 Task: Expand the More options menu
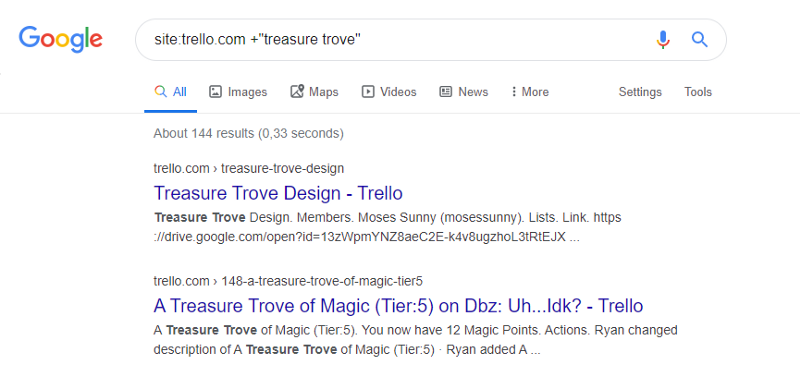(x=530, y=92)
